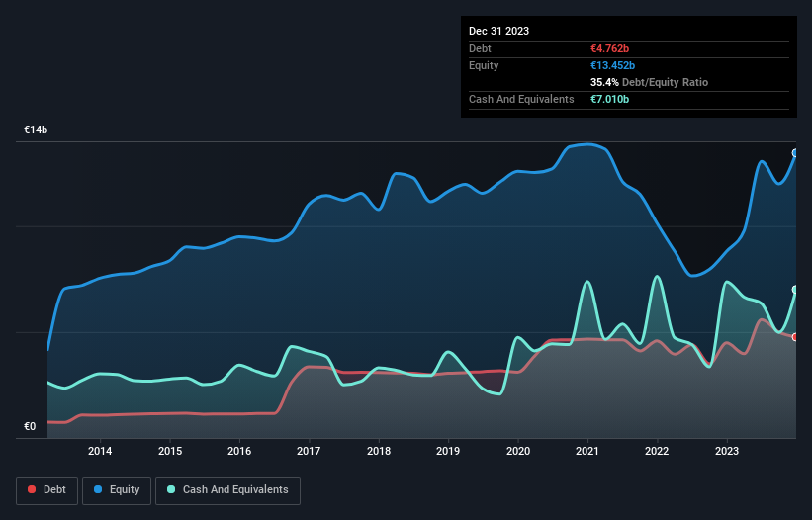Click the red Debt endpoint marker

click(x=795, y=337)
